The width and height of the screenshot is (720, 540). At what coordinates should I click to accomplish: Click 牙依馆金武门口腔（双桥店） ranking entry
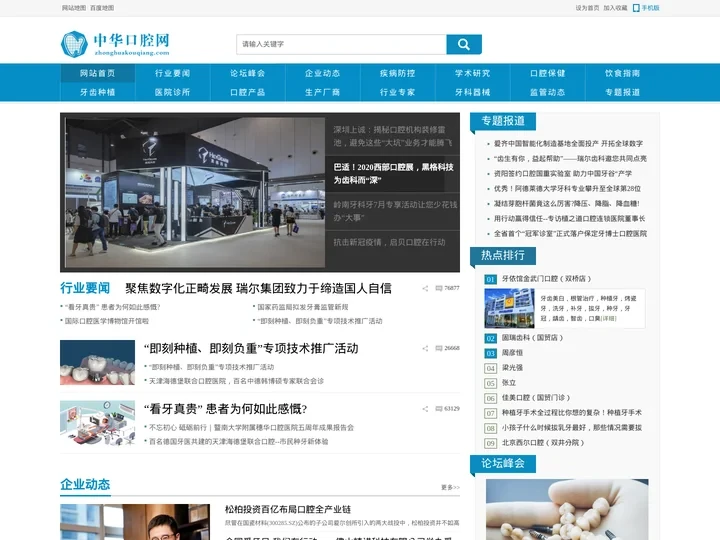pos(546,279)
